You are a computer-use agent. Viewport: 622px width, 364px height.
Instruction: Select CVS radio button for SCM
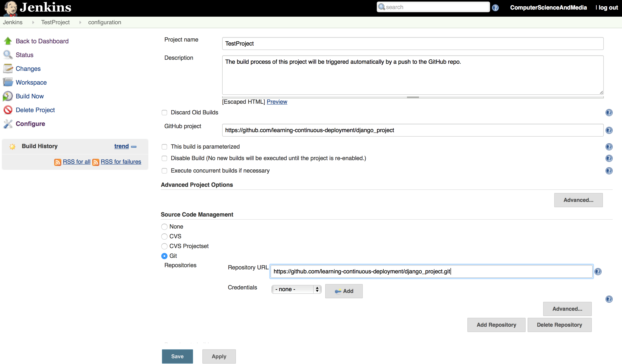(165, 236)
